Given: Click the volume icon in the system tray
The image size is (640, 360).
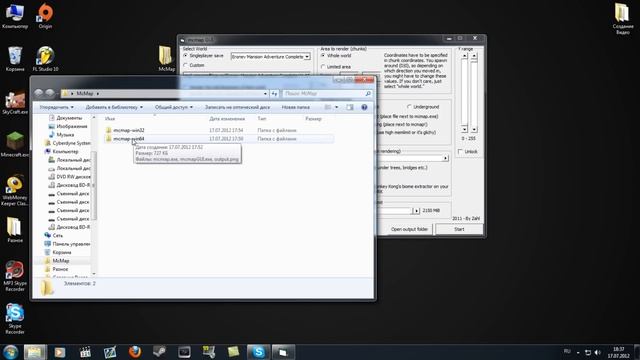Looking at the screenshot, I should [598, 352].
